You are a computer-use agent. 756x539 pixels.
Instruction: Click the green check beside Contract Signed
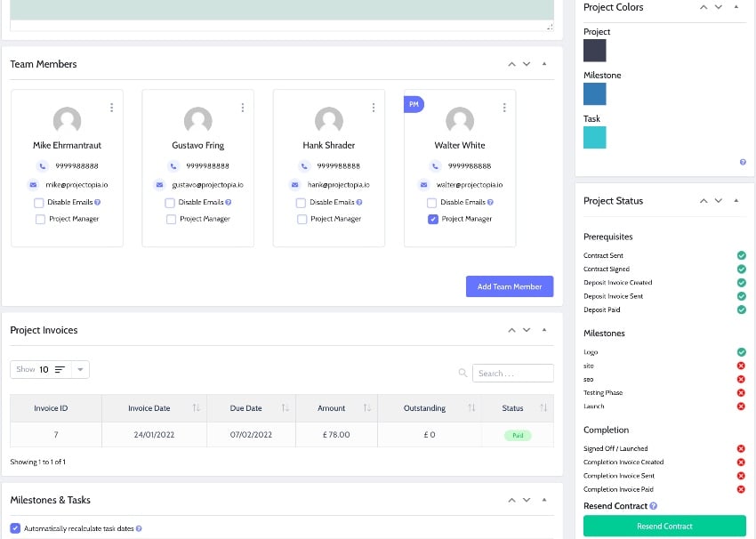(741, 269)
